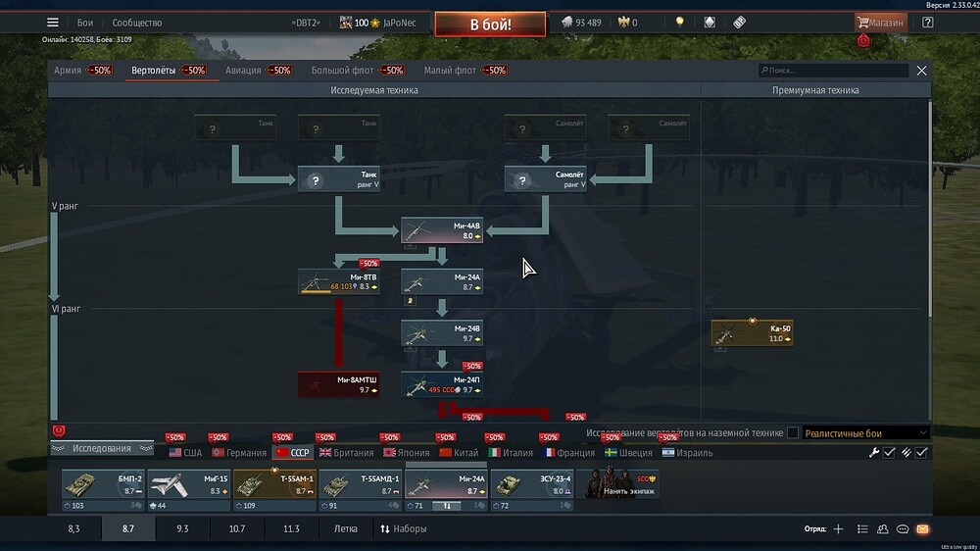Open the hamburger main menu
This screenshot has width=980, height=551.
point(53,23)
